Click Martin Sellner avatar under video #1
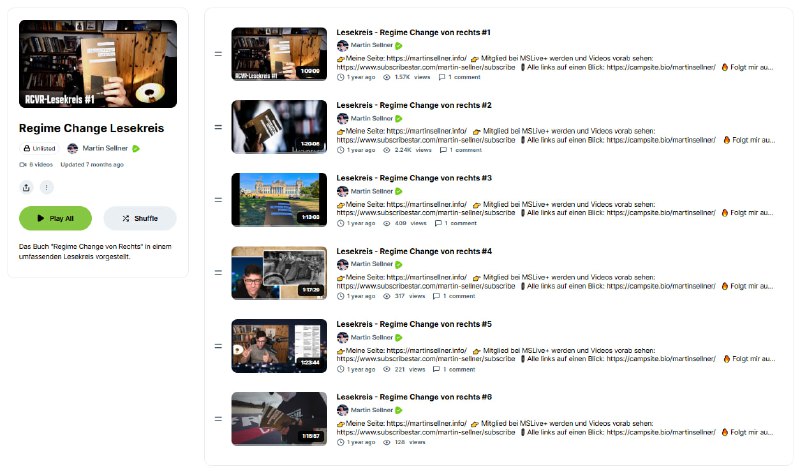The image size is (800, 471). tap(342, 45)
